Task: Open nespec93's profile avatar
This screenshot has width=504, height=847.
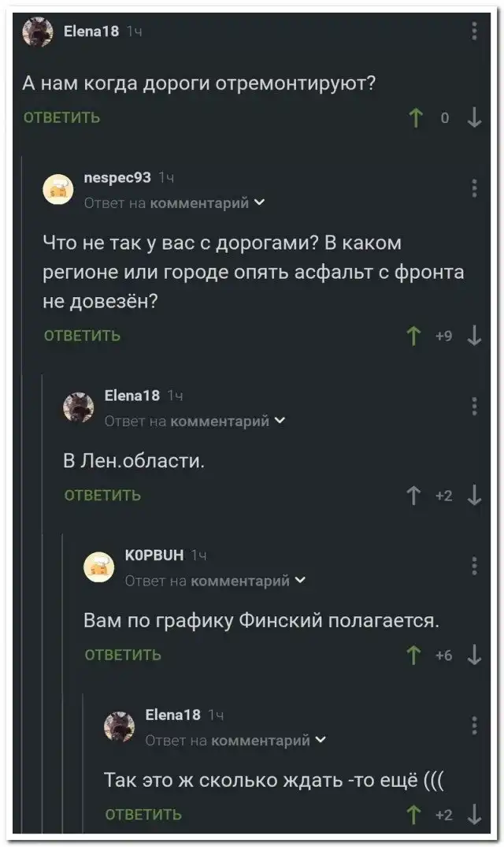Action: tap(57, 188)
